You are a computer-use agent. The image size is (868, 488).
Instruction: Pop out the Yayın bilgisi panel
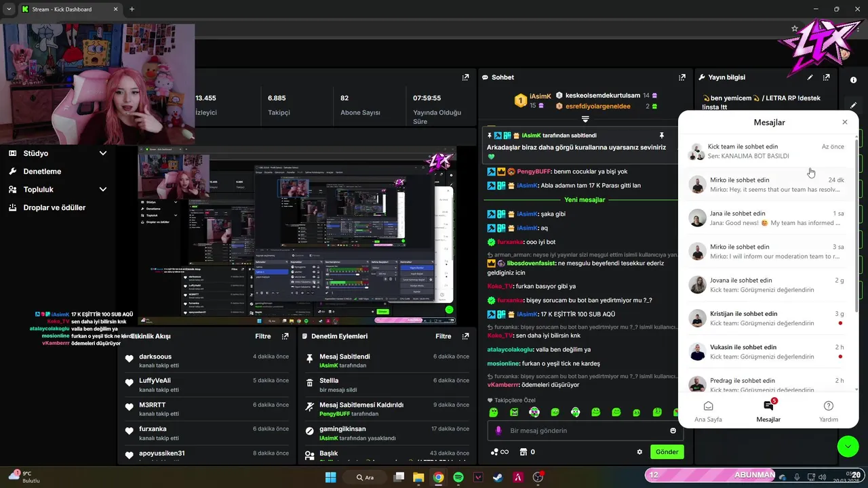[826, 77]
